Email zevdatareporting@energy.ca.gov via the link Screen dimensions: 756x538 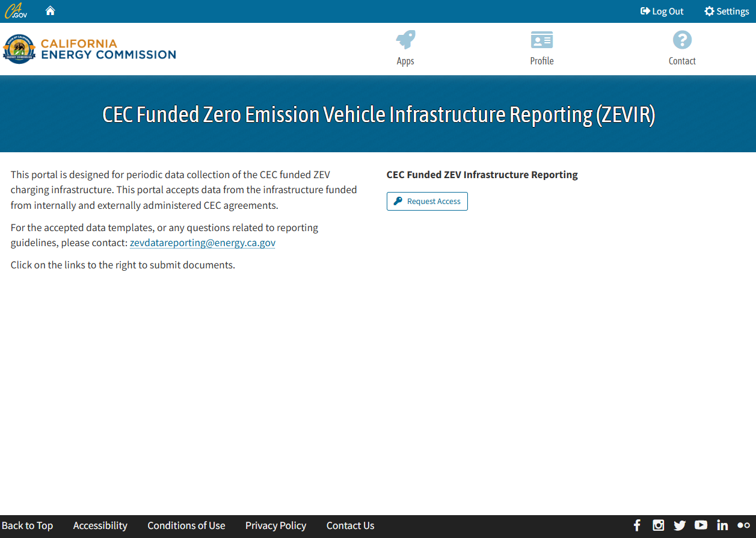202,243
